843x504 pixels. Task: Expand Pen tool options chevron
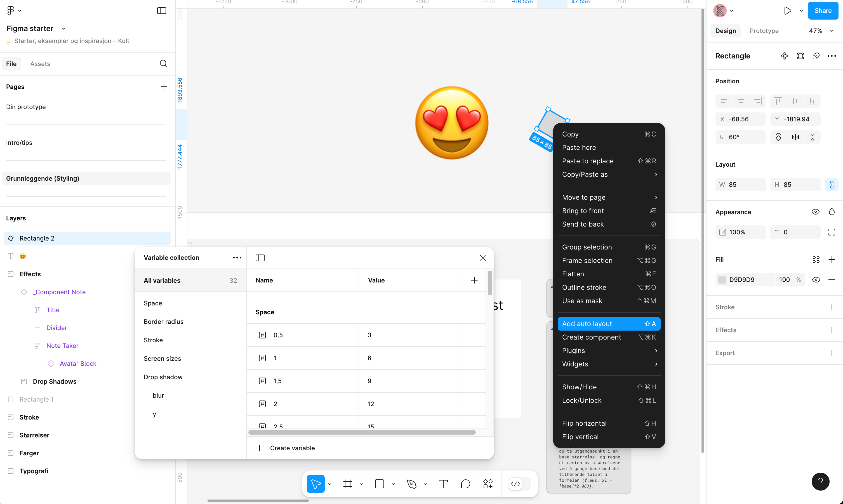[x=425, y=484]
